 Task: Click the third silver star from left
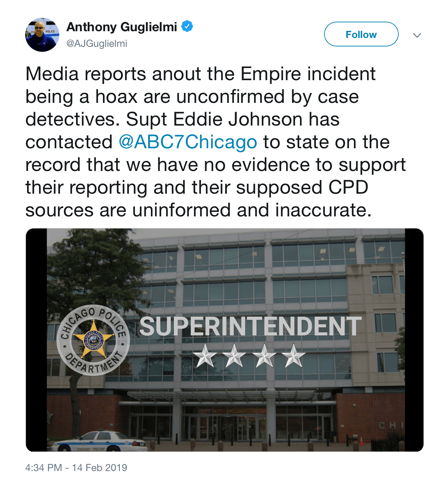264,355
